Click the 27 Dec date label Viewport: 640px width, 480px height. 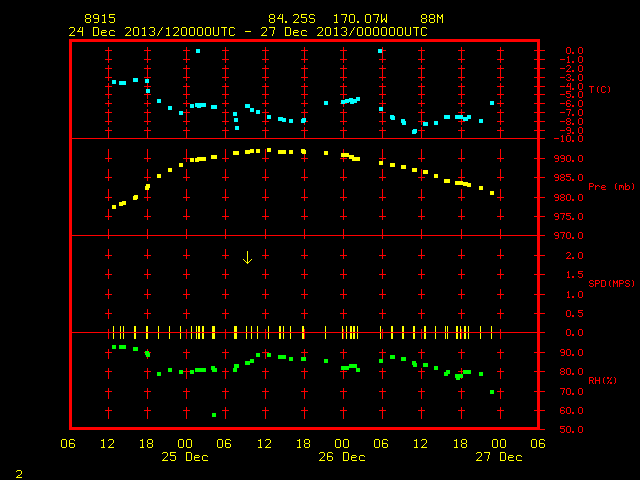point(499,457)
